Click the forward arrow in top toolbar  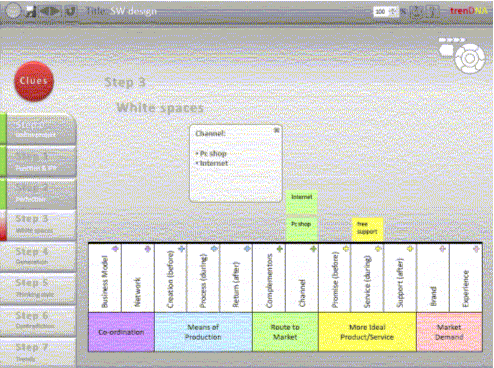coord(56,11)
